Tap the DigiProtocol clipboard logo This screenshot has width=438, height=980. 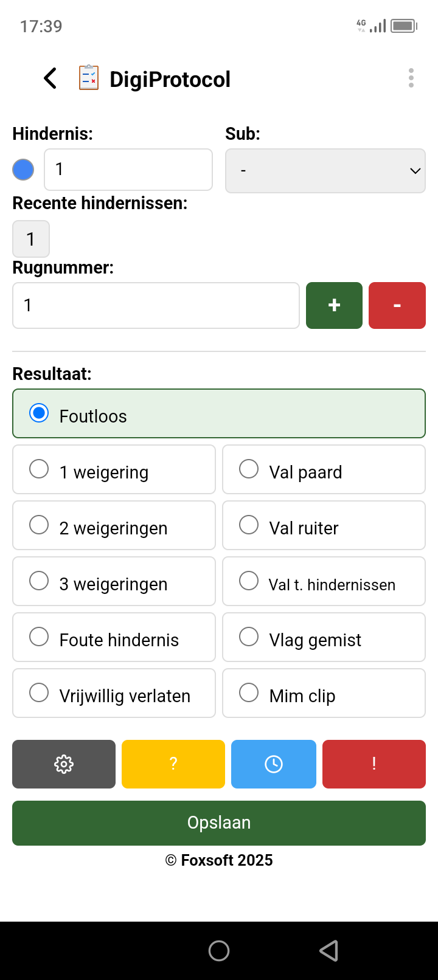tap(89, 78)
